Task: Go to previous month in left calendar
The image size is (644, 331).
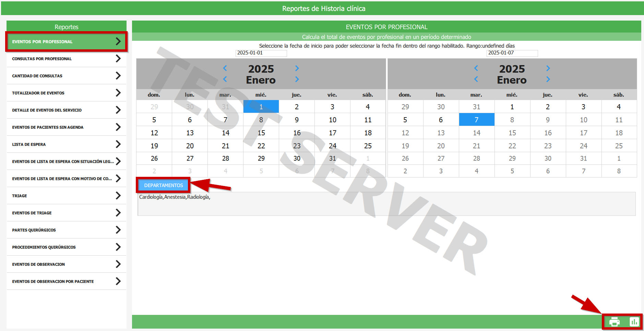Action: [225, 79]
